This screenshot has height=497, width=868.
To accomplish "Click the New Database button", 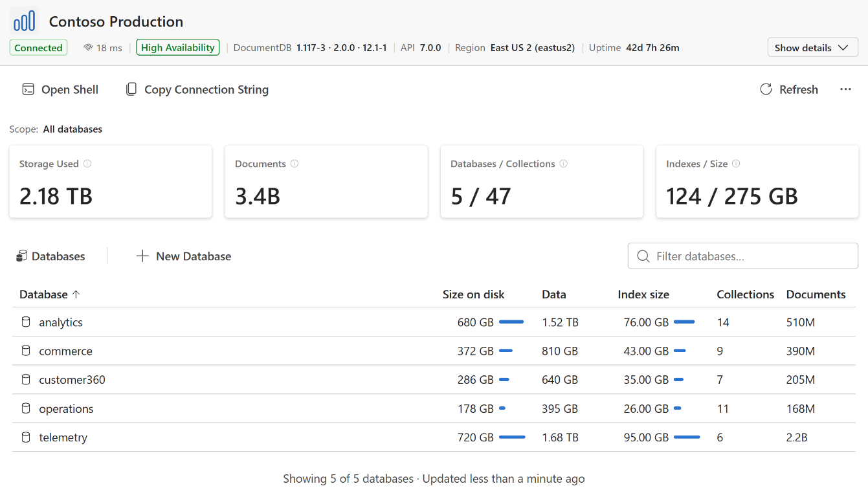I will [x=184, y=256].
